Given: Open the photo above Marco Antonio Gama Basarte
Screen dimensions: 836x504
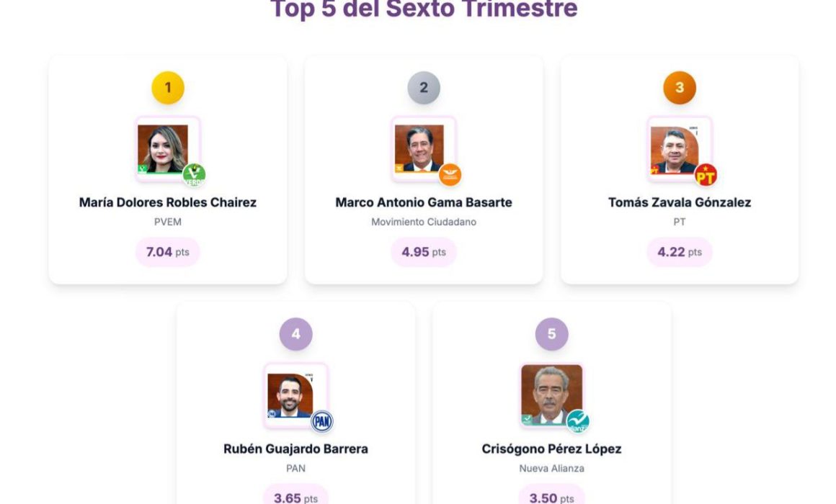Looking at the screenshot, I should point(419,148).
